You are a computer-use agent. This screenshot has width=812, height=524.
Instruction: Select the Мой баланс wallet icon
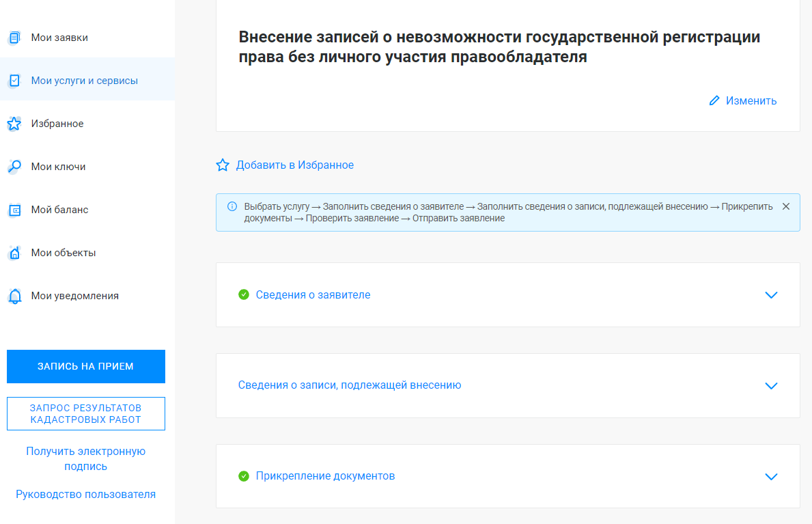[x=14, y=209]
